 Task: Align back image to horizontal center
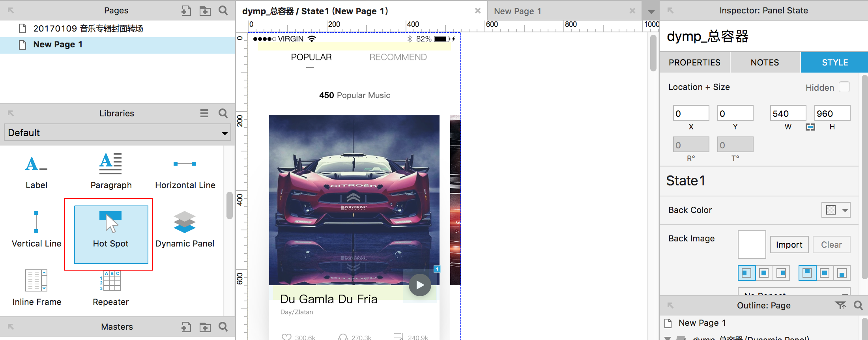click(x=764, y=273)
